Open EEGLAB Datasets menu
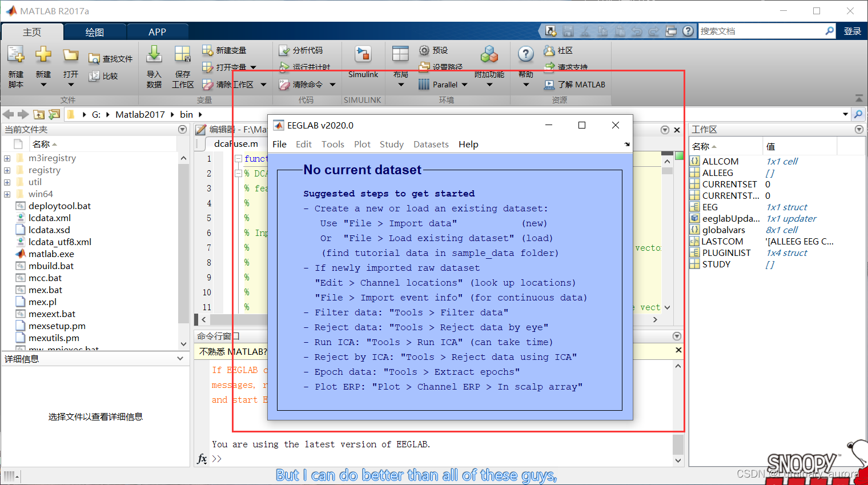This screenshot has height=485, width=868. coord(431,145)
